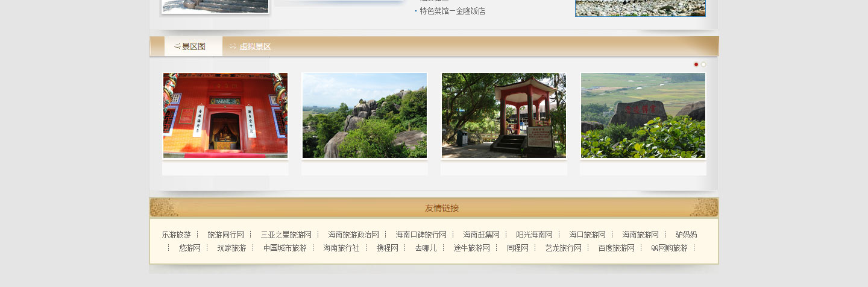
Task: Open the 百度旅游网 link
Action: pyautogui.click(x=616, y=248)
